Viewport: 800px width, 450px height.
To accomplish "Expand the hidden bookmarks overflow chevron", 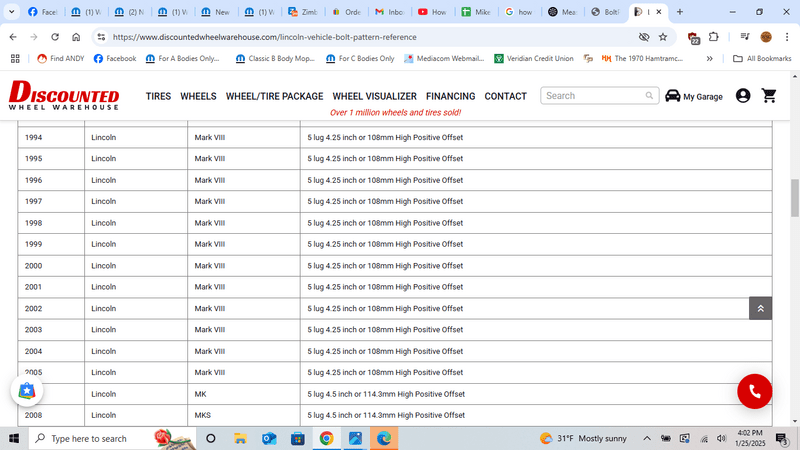I will [710, 59].
